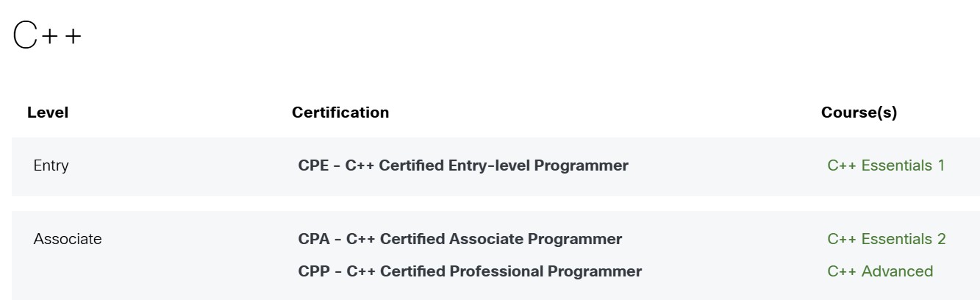The image size is (980, 300).
Task: Select the Associate cell in the Level column
Action: click(x=68, y=239)
